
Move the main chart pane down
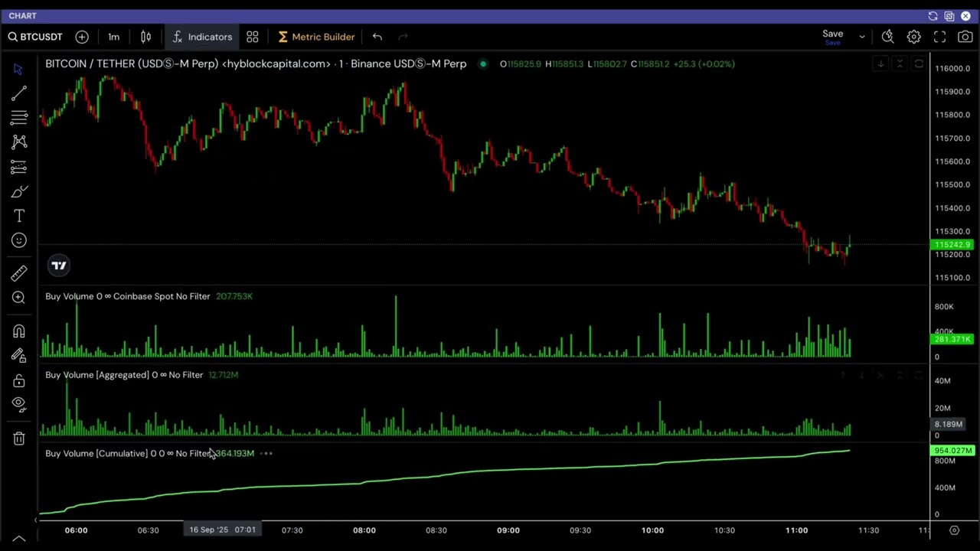click(x=880, y=64)
